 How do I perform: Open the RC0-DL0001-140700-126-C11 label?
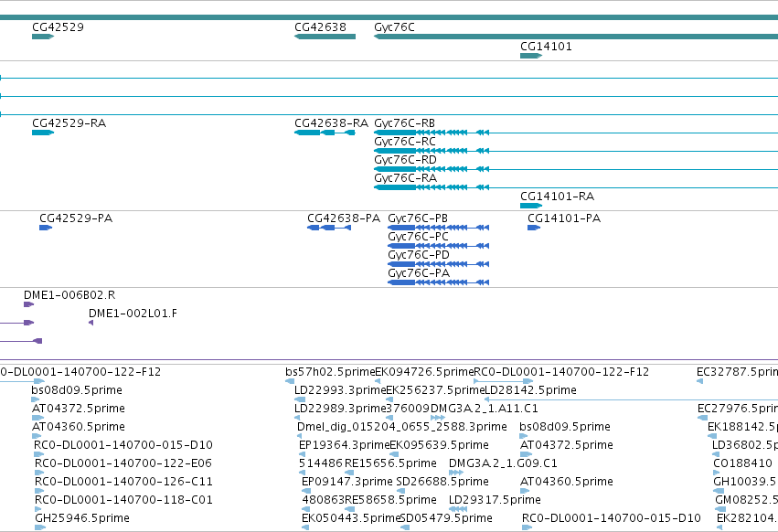click(123, 482)
